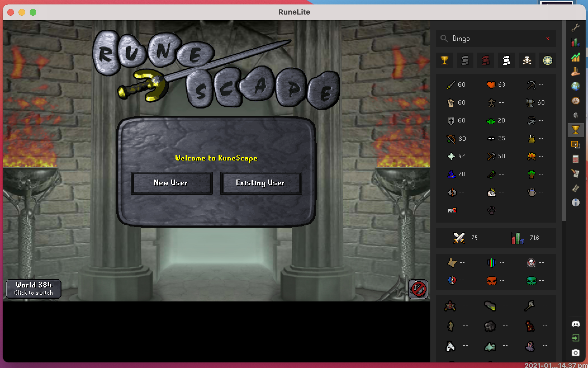Screen dimensions: 588x368
Task: Open the red calculator skill calculator icon
Action: click(575, 159)
